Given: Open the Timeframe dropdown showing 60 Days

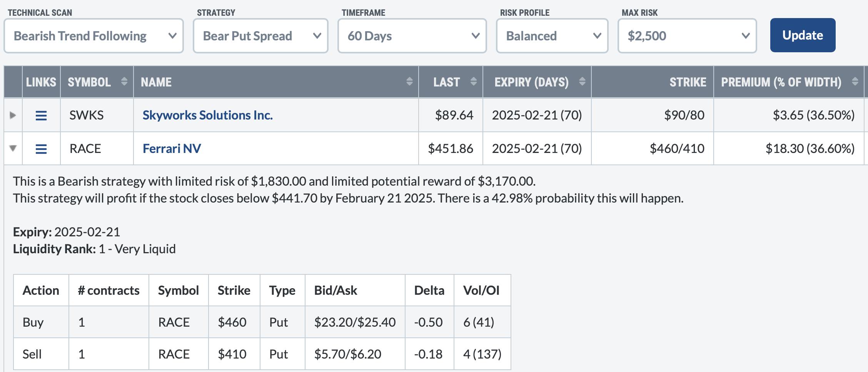Looking at the screenshot, I should pos(412,36).
